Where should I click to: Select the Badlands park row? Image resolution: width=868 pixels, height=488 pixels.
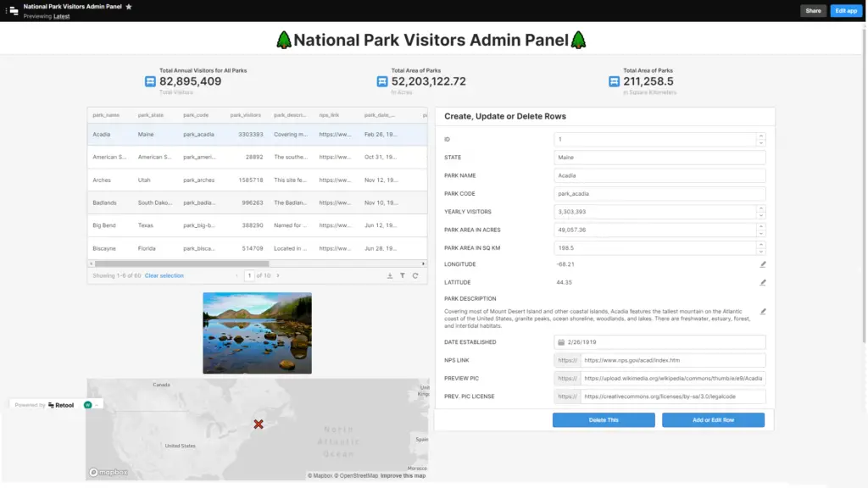(258, 202)
